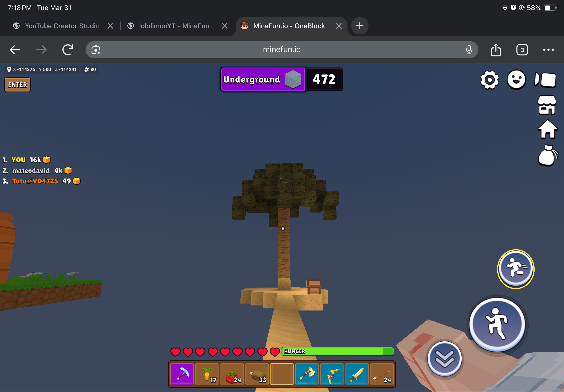This screenshot has height=392, width=564.
Task: Select the golden sword hotbar slot
Action: [x=357, y=374]
